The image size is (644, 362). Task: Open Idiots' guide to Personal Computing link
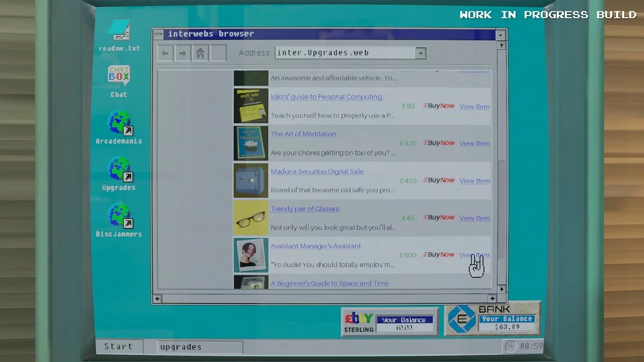(327, 97)
